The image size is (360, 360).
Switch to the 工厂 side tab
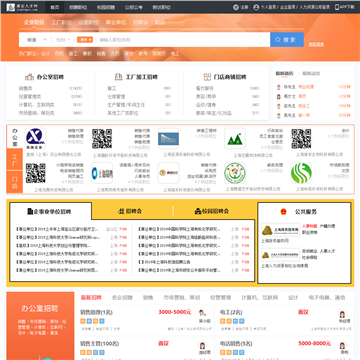click(x=15, y=159)
